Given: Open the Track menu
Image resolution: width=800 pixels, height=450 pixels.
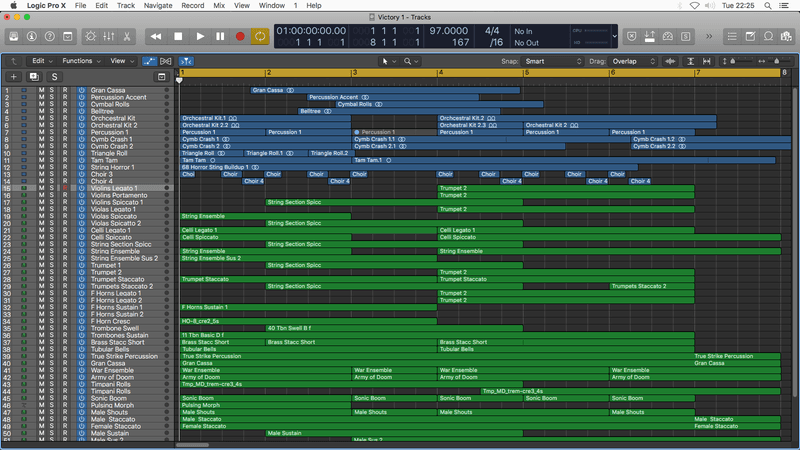Looking at the screenshot, I should point(126,6).
